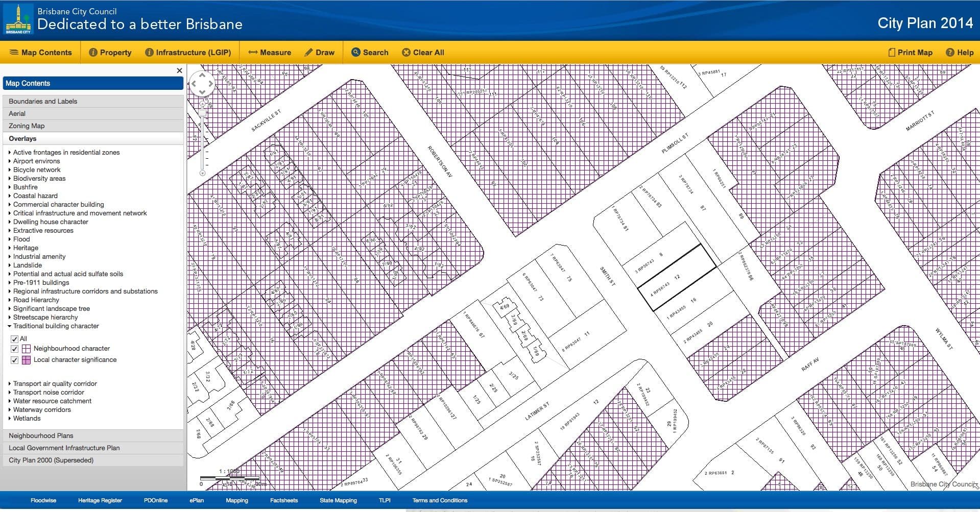Zoom out using the slider's bottom button

pyautogui.click(x=202, y=173)
